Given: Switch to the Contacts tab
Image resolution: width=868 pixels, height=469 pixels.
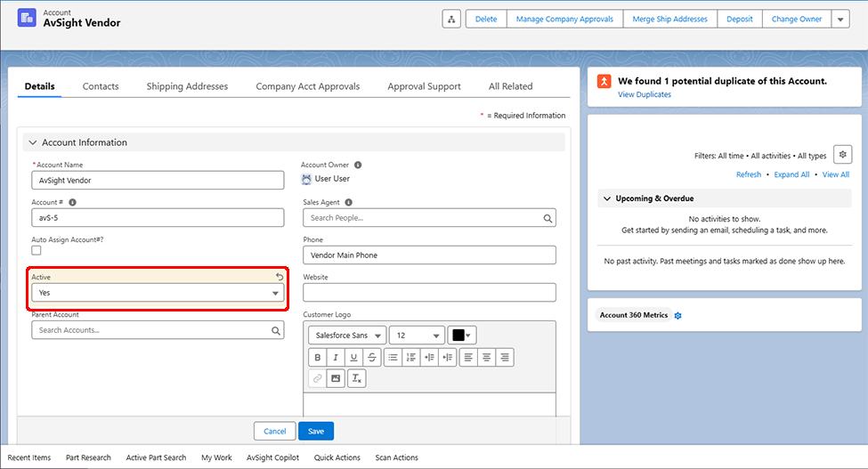Looking at the screenshot, I should (101, 86).
